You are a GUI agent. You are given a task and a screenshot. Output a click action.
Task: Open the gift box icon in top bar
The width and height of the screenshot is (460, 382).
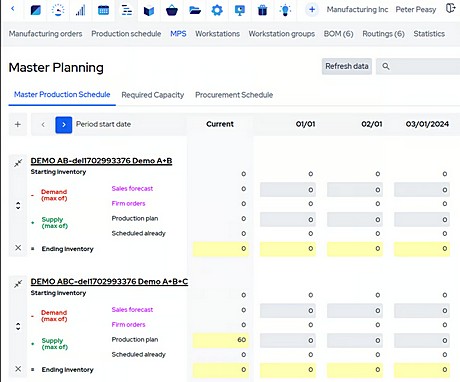(x=262, y=10)
